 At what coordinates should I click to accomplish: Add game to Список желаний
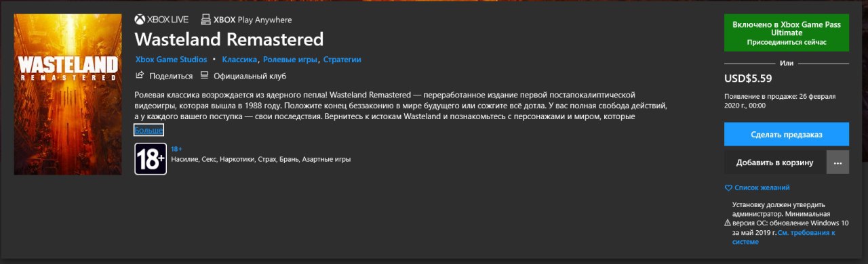click(762, 188)
